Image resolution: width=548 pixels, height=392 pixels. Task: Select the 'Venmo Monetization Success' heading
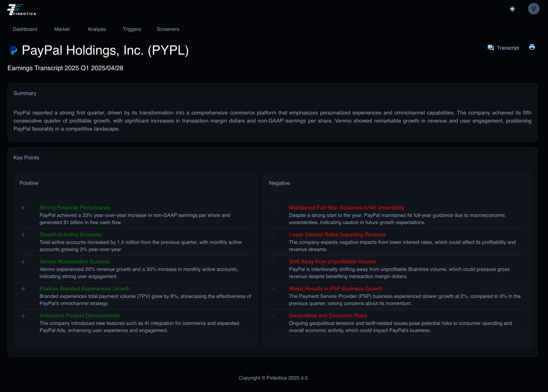coord(75,262)
